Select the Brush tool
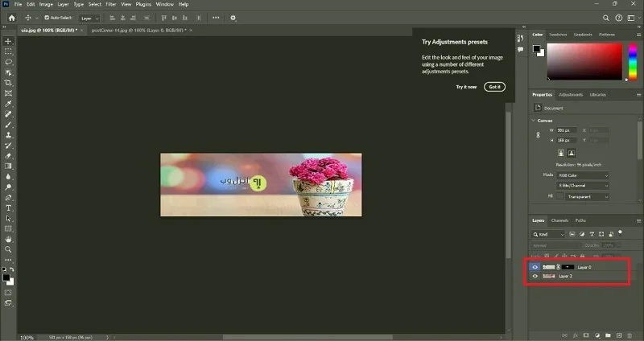Screen dimensions: 644x341 8,125
